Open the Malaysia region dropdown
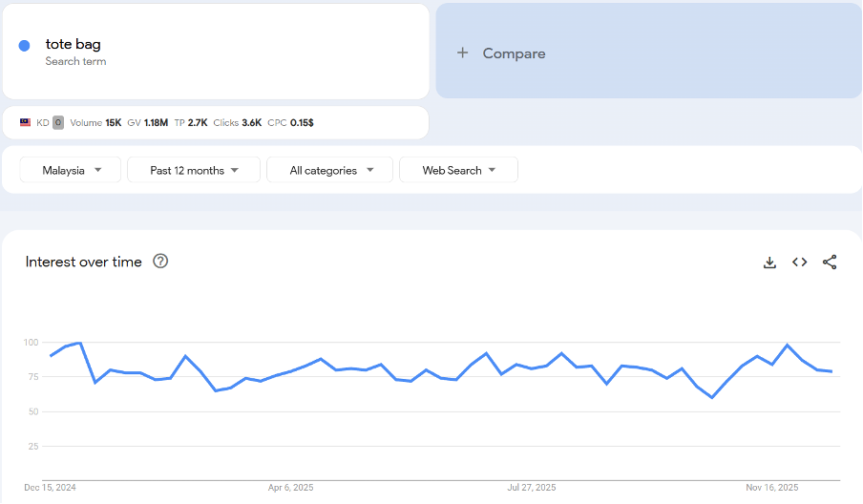This screenshot has width=863, height=504. (71, 170)
